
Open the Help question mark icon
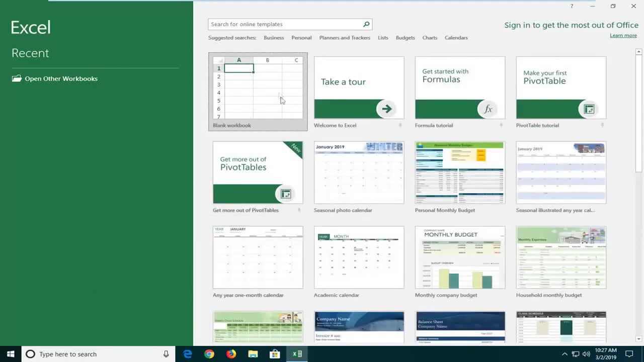(572, 6)
